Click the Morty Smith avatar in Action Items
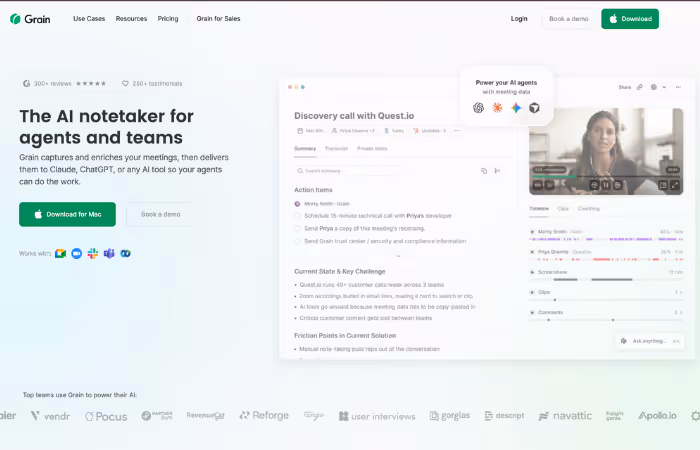The height and width of the screenshot is (450, 700). (x=297, y=204)
